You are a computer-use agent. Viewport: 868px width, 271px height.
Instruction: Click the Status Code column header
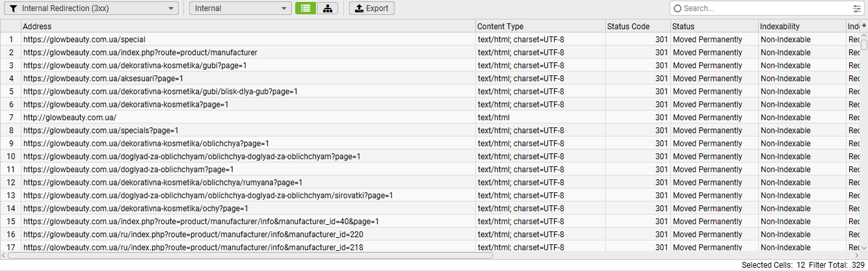coord(637,27)
